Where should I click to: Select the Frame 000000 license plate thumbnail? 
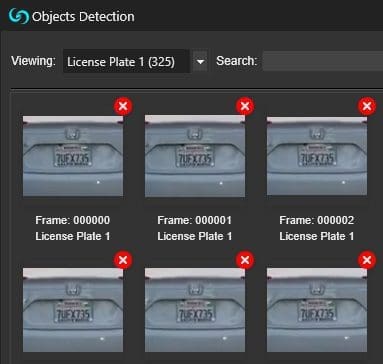tap(73, 156)
